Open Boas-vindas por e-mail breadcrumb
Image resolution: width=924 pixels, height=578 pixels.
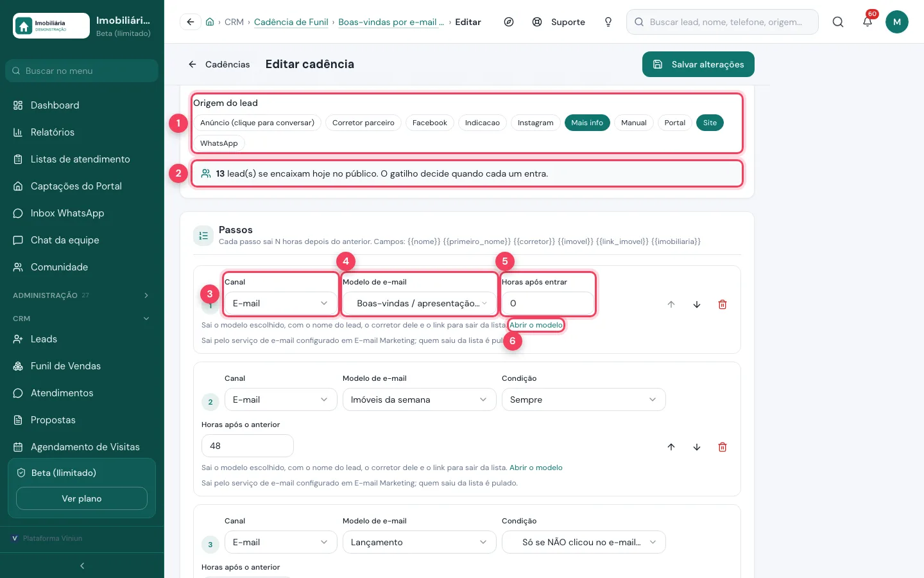(391, 22)
